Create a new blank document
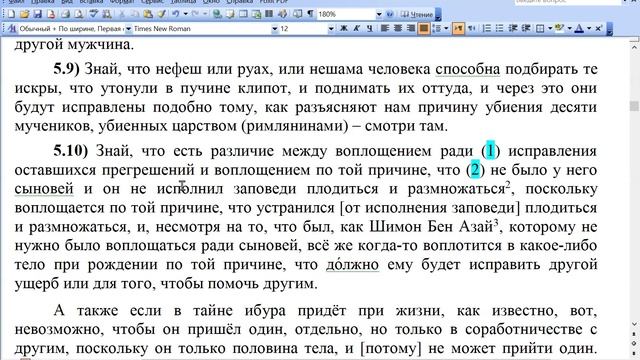Viewport: 640px width, 360px height. [x=11, y=14]
